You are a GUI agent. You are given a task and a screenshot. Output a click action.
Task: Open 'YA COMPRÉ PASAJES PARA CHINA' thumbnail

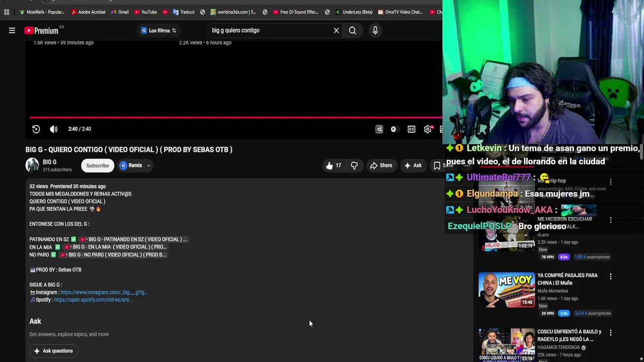coord(507,290)
